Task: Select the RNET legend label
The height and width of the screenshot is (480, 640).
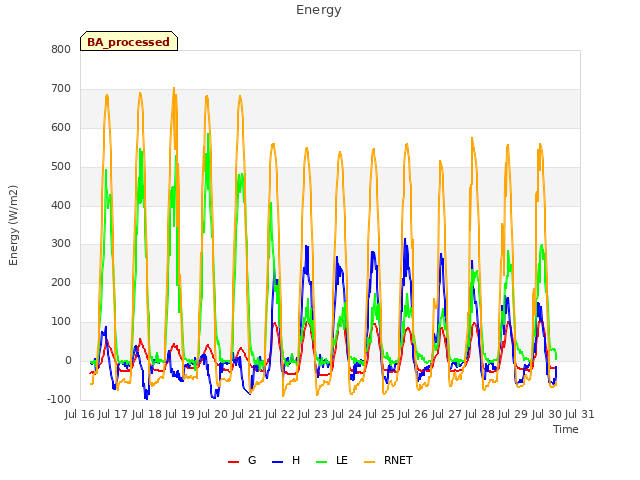Action: tap(398, 460)
